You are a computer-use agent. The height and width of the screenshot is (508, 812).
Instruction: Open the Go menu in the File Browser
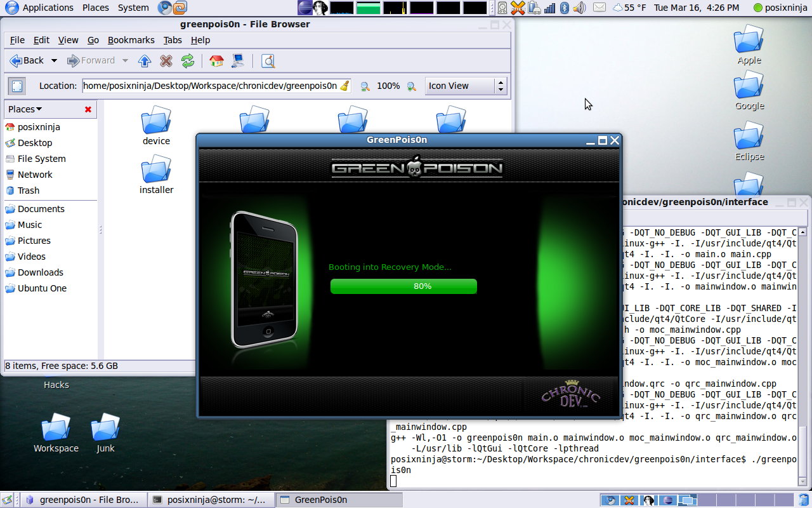[93, 40]
